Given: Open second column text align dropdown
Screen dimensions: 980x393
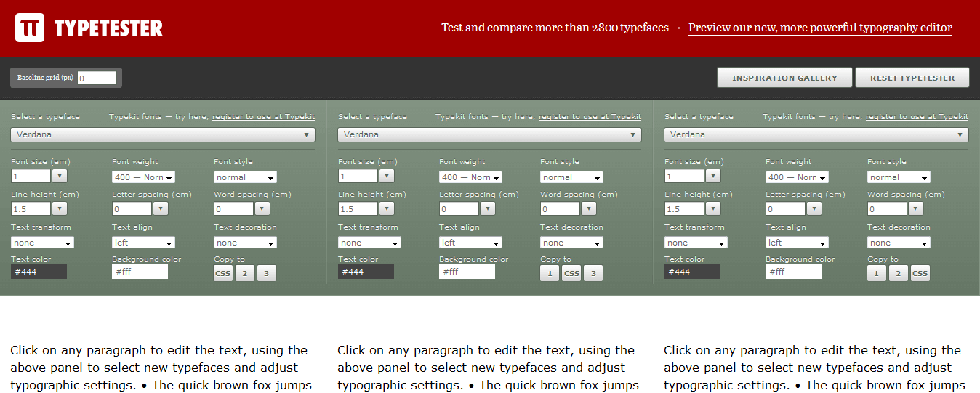Looking at the screenshot, I should [x=470, y=243].
